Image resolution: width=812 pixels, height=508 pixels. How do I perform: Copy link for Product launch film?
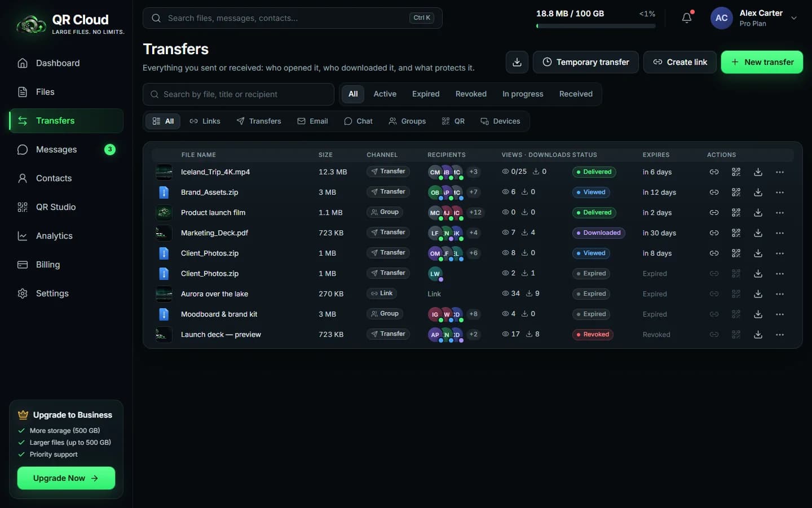point(714,213)
